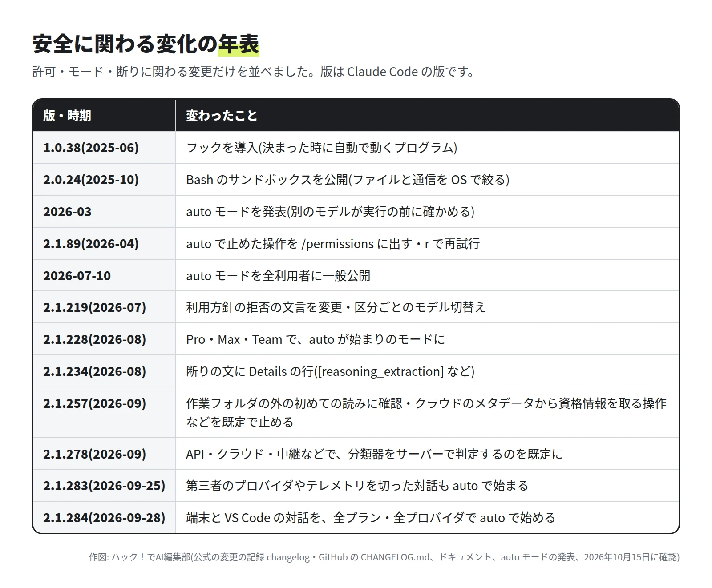The height and width of the screenshot is (588, 712).
Task: Select the subtitle mentioning Claude Code の版です
Action: click(254, 72)
